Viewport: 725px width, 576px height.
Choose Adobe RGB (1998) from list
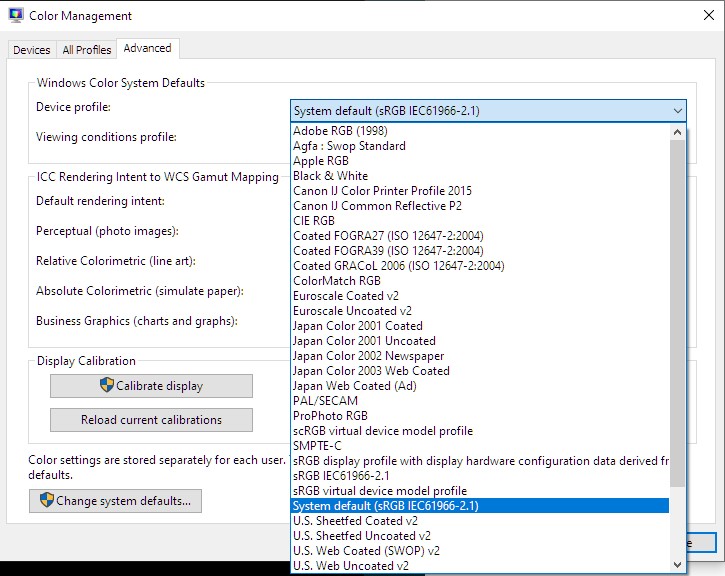[340, 131]
